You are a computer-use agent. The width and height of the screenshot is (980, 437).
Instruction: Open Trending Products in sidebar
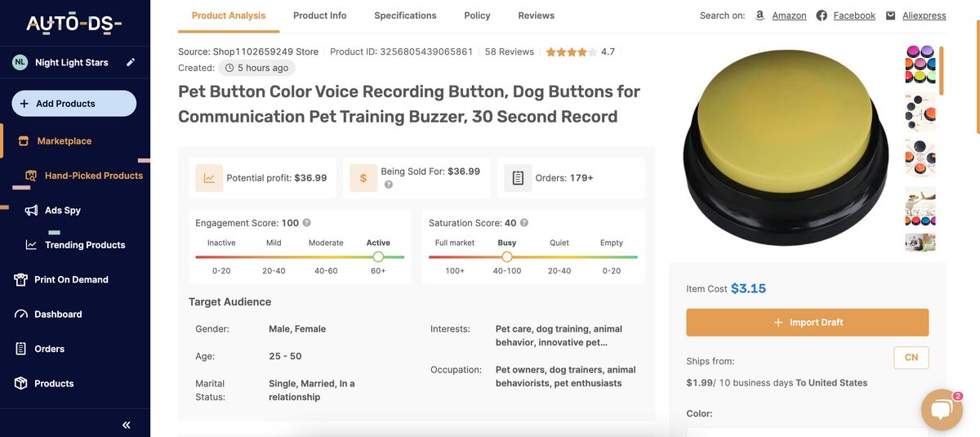point(84,245)
